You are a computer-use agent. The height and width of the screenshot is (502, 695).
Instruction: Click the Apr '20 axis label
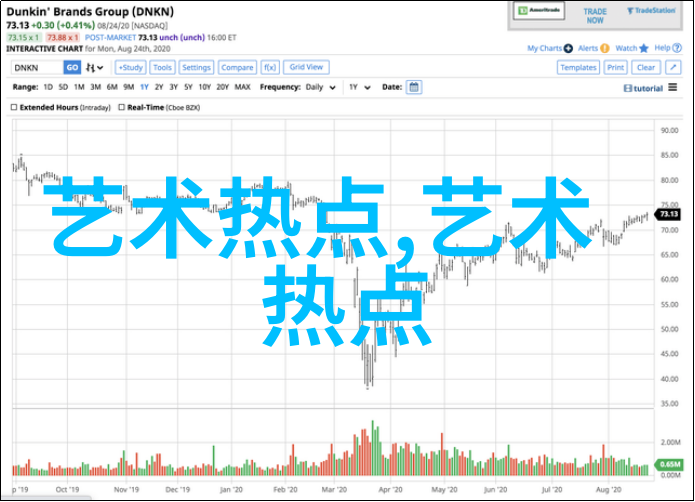coord(390,490)
